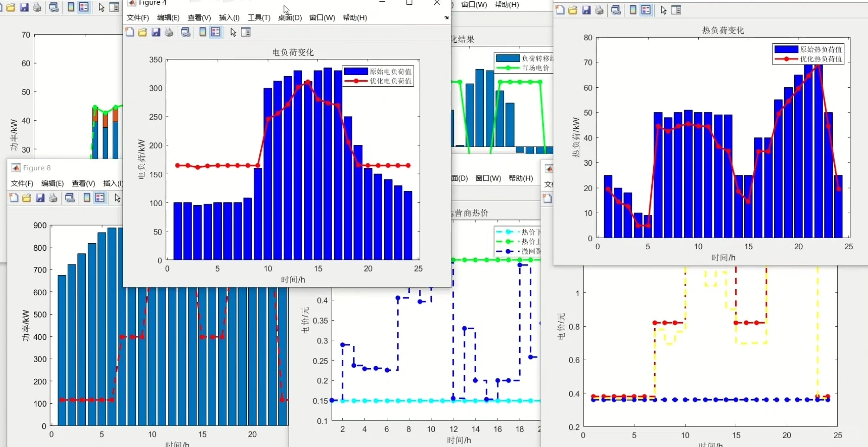Enable the Edit Plot arrow in Figure 4

[233, 32]
